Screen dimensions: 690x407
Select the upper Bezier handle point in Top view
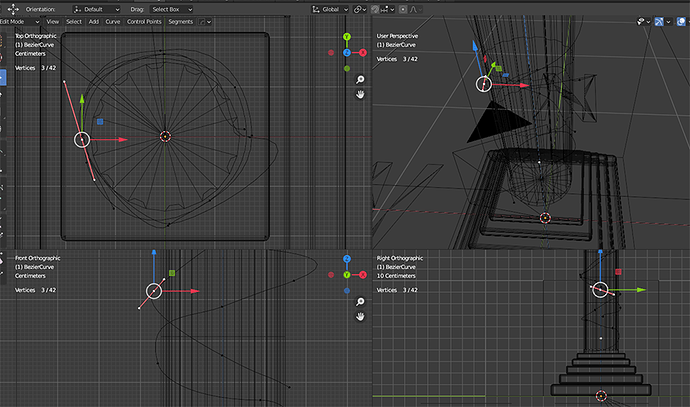click(x=64, y=81)
